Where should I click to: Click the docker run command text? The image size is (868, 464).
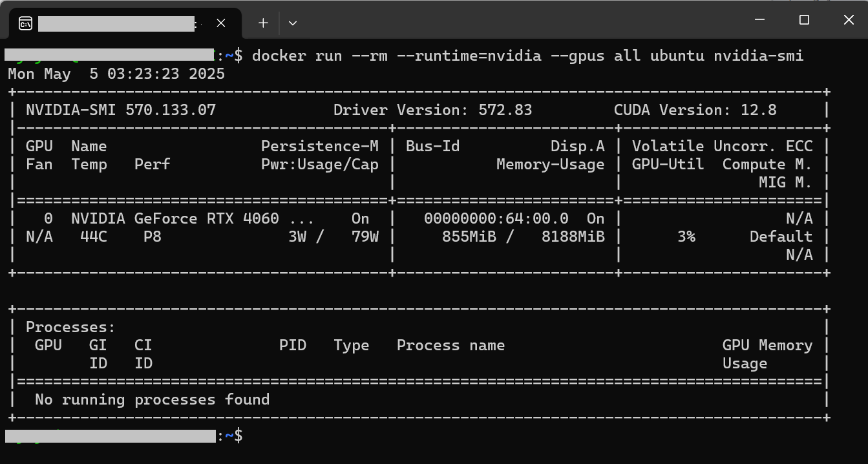tap(527, 56)
